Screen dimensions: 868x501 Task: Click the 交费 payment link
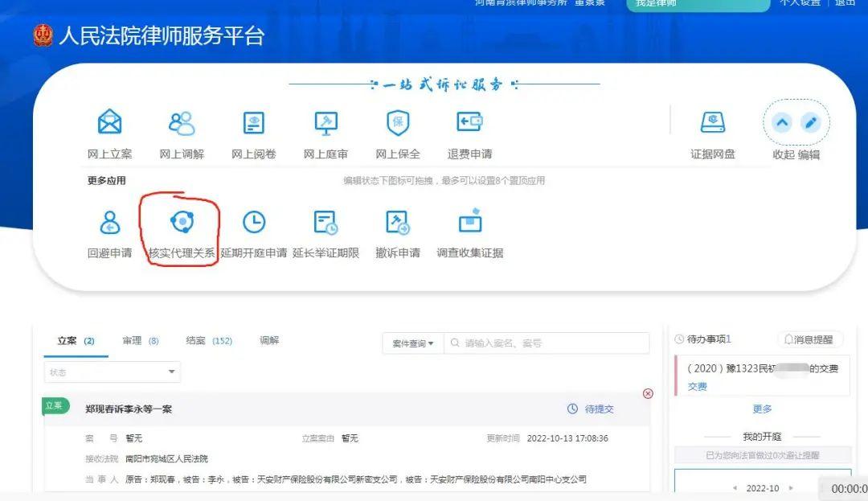pos(698,387)
